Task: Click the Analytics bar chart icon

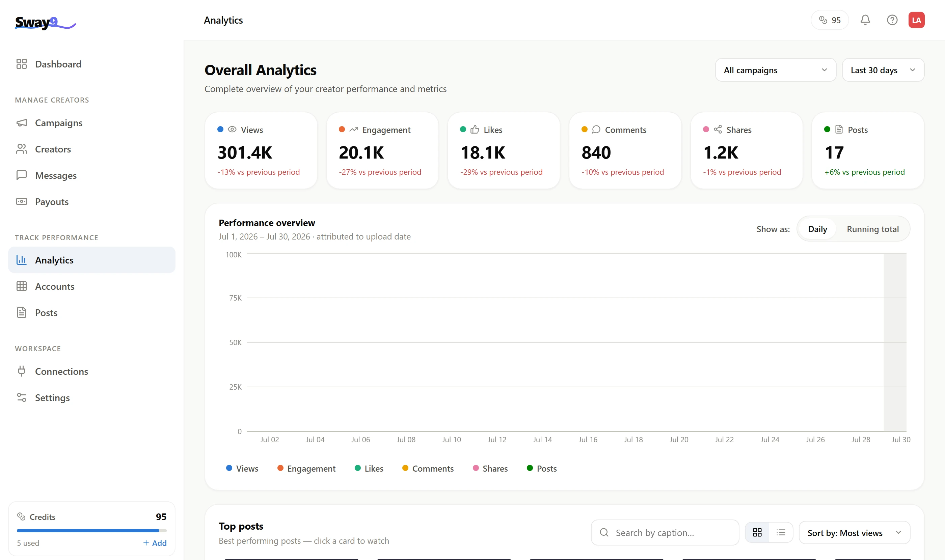Action: tap(22, 260)
